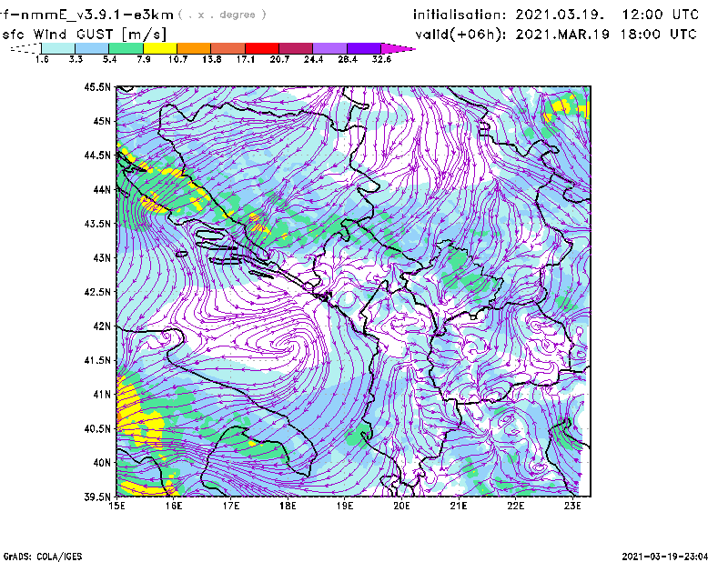Pick the salmon 13.8–17.1 legend swatch
This screenshot has height=562, width=728.
click(228, 48)
